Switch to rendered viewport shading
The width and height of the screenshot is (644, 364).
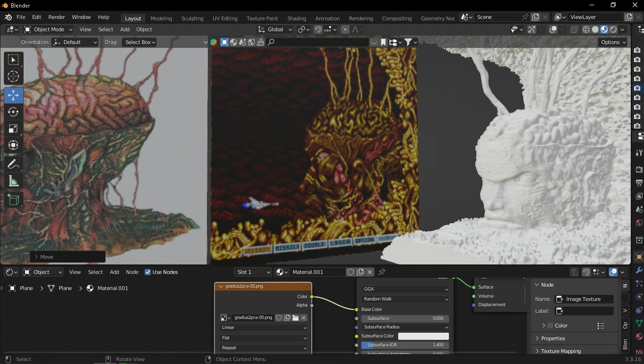613,29
